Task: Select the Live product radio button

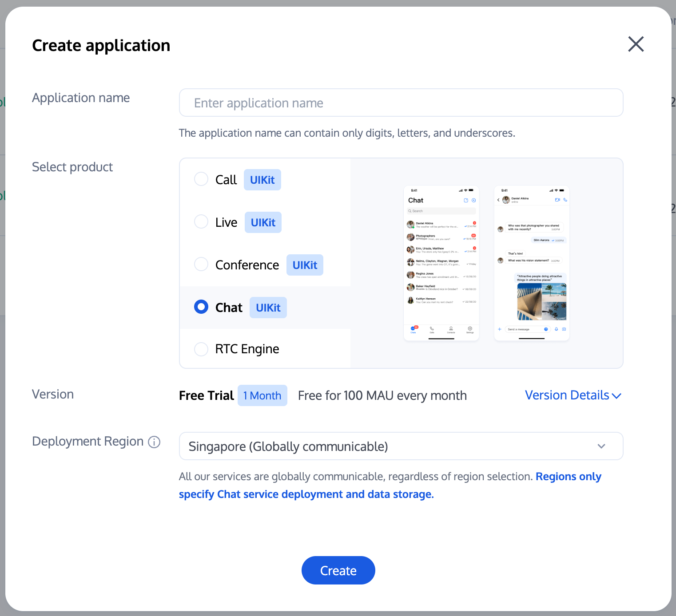Action: tap(201, 222)
